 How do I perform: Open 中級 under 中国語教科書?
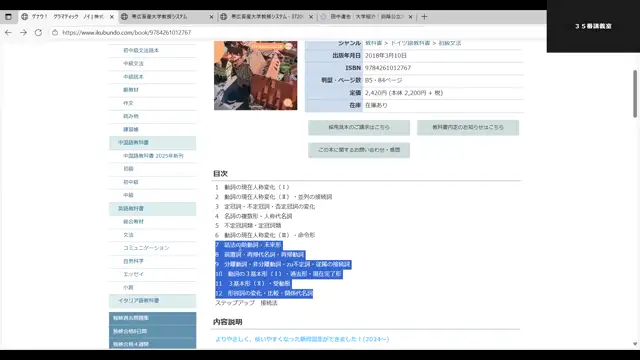(x=128, y=195)
